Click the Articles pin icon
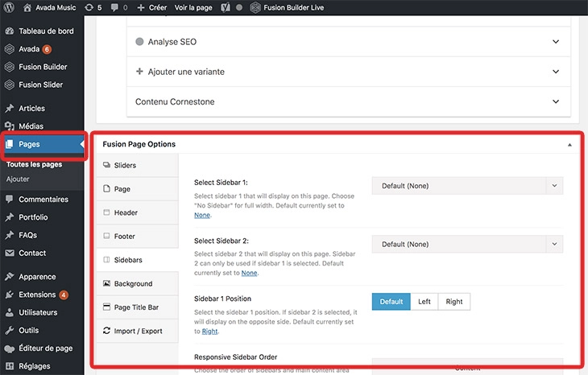The image size is (588, 375). [10, 109]
